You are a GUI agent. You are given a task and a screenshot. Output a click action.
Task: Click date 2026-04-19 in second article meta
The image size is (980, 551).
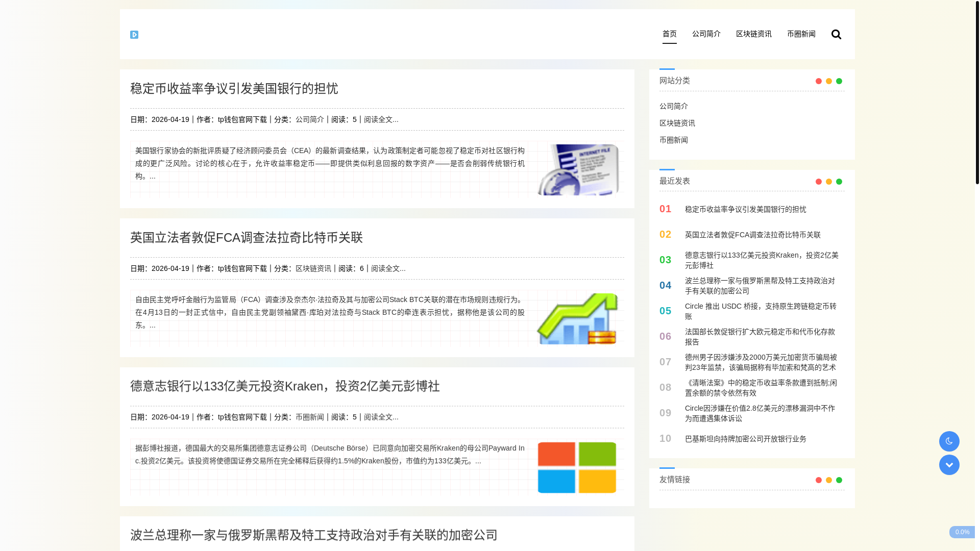[x=170, y=268]
